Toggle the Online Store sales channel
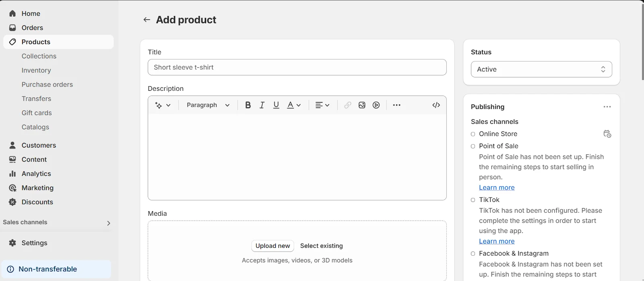The height and width of the screenshot is (281, 644). tap(473, 134)
